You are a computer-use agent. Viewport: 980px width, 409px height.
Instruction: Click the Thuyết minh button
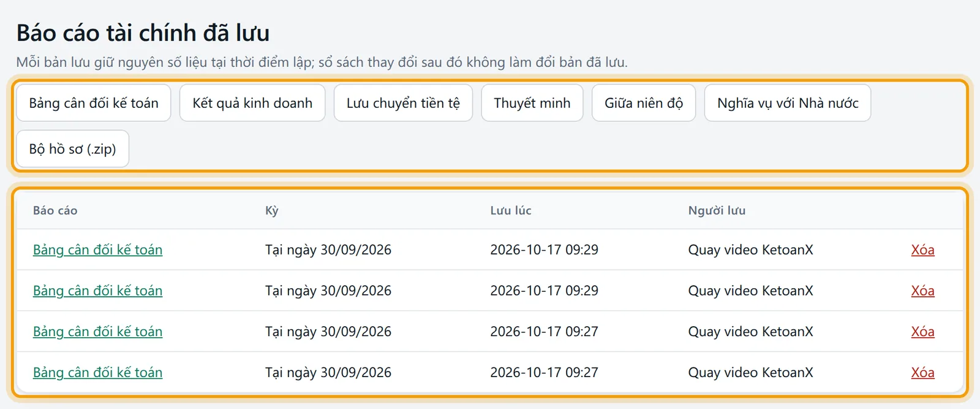click(532, 103)
